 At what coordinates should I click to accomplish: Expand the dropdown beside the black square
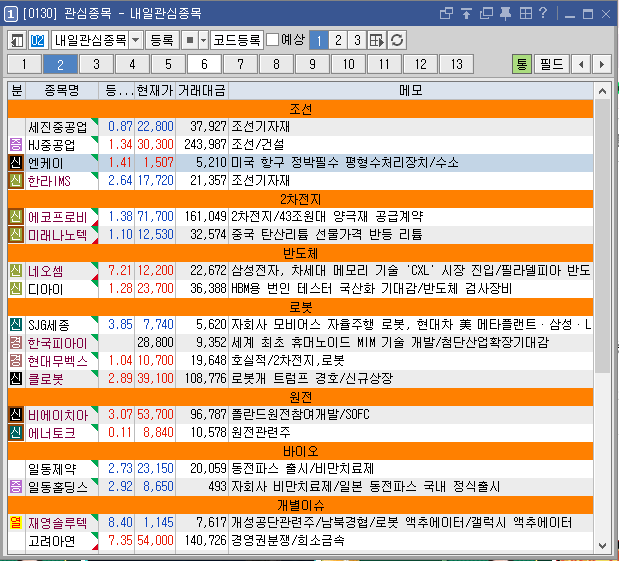coord(204,40)
